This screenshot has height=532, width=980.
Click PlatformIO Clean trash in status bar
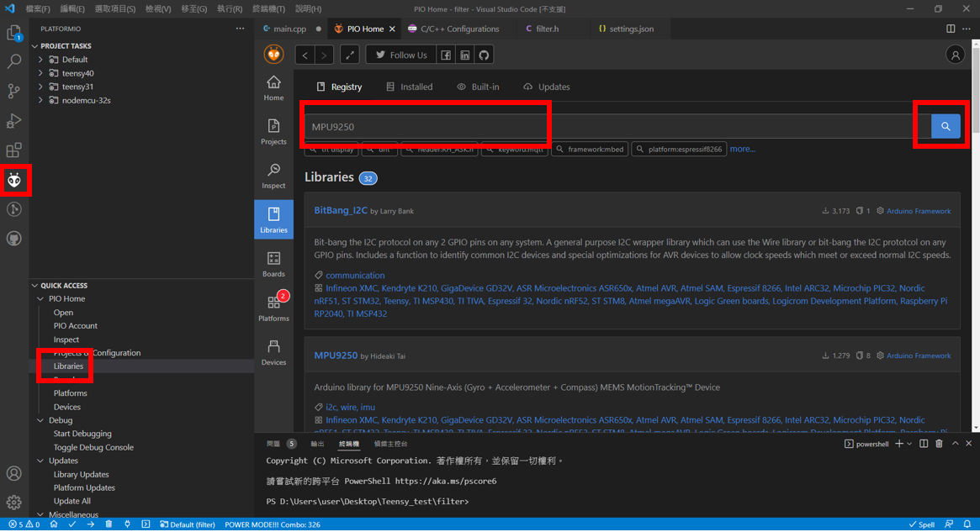coord(109,524)
